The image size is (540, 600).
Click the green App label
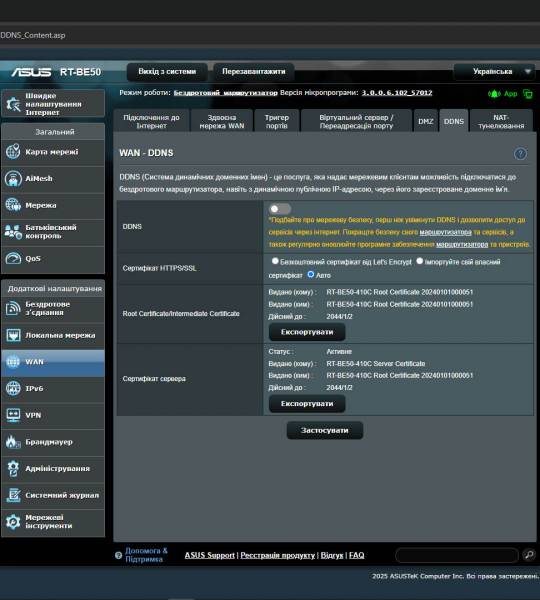[x=511, y=94]
